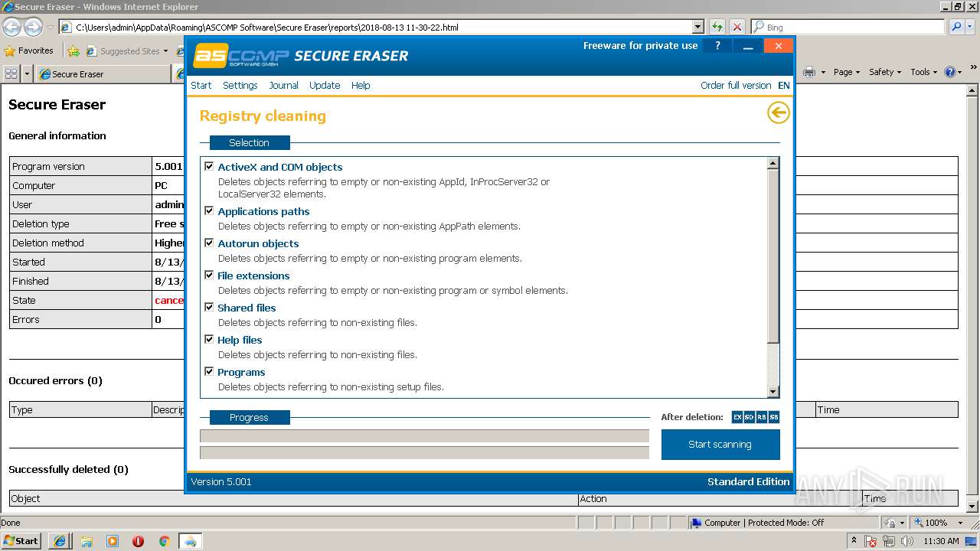The width and height of the screenshot is (980, 551).
Task: Click the selection list scrollbar thumb
Action: [x=773, y=256]
